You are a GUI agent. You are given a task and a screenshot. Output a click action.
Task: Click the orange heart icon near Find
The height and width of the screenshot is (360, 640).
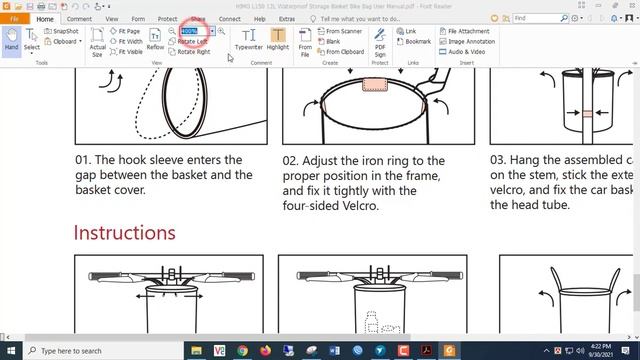tap(494, 18)
